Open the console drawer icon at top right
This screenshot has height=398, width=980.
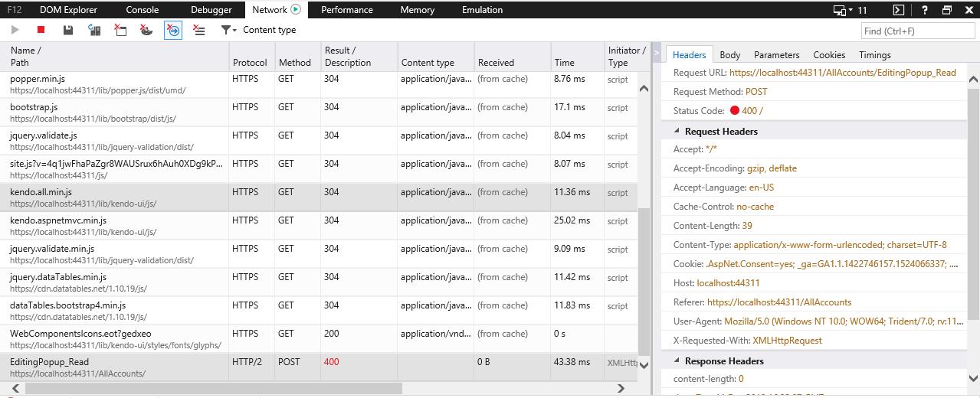pyautogui.click(x=900, y=10)
